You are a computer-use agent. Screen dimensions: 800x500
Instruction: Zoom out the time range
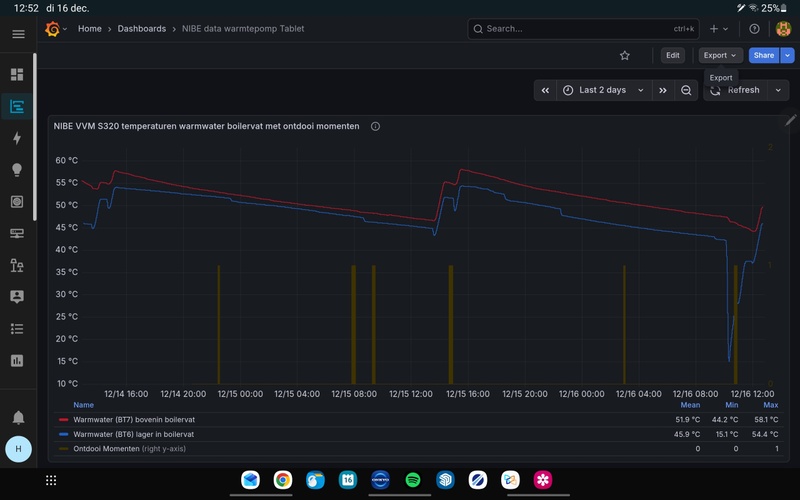point(686,90)
